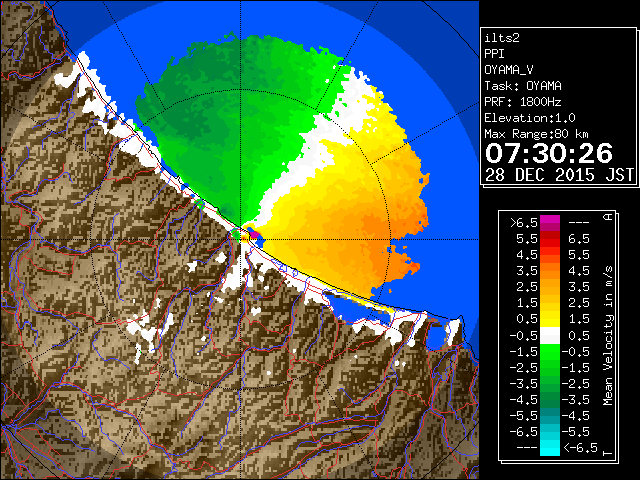
Task: Select the 'PPI' scan type text
Action: [x=494, y=54]
